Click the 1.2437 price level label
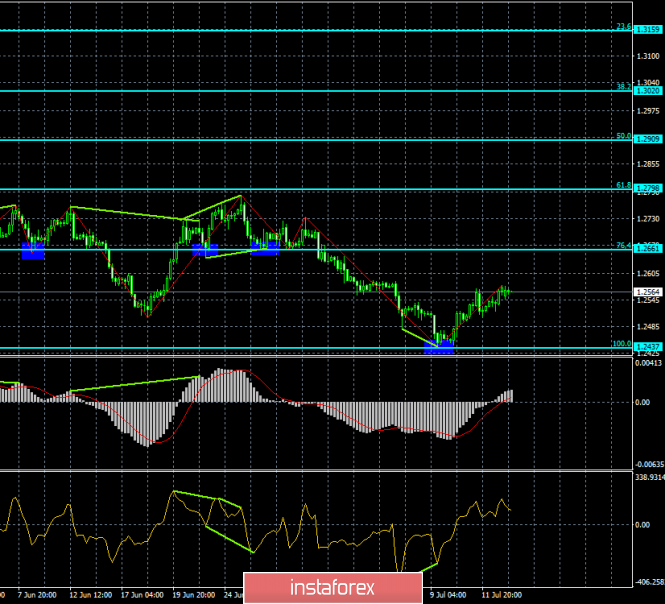Screen dimensions: 665x604 pyautogui.click(x=648, y=347)
